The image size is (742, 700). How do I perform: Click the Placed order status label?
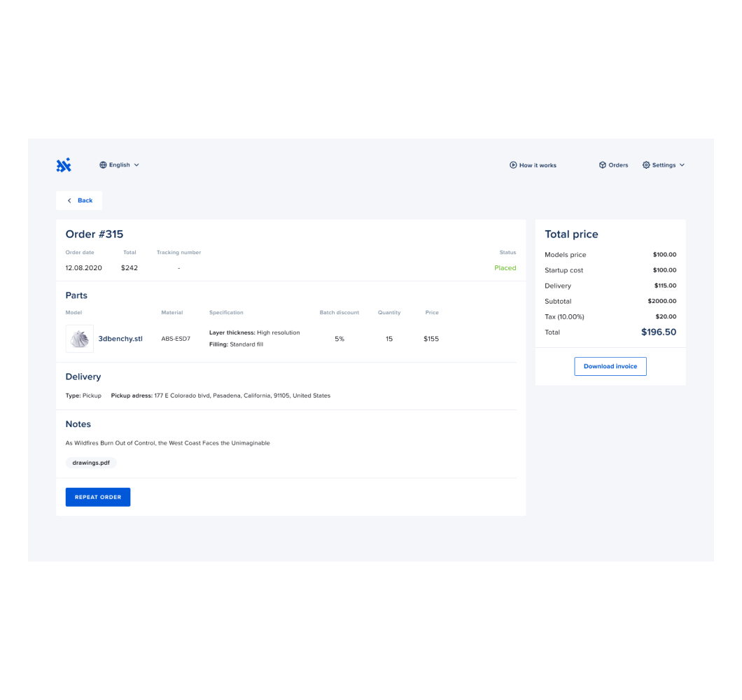click(x=505, y=267)
